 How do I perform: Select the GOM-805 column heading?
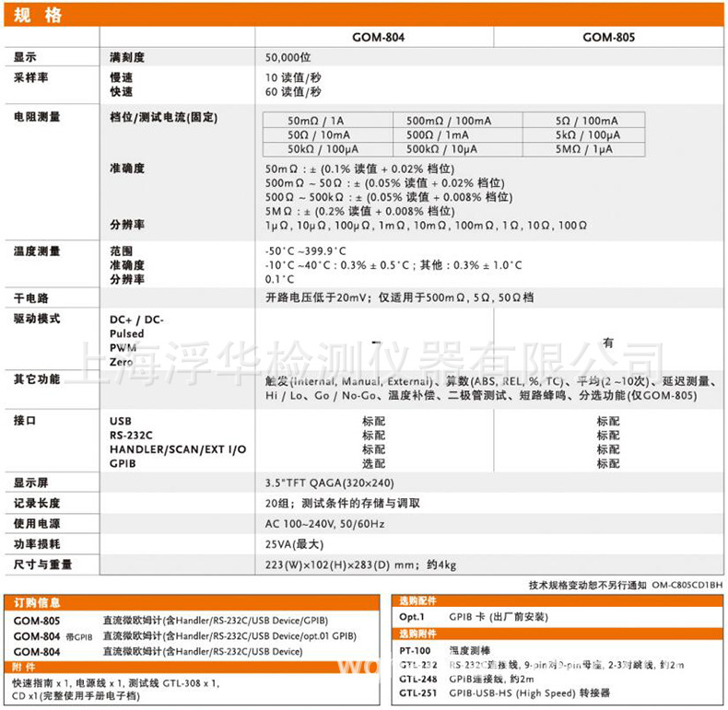(608, 37)
